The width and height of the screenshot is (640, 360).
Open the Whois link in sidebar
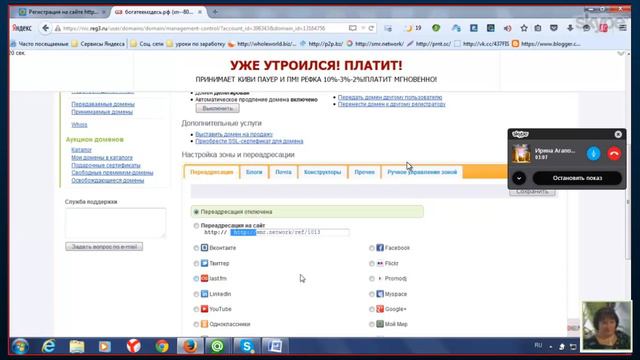[x=79, y=125]
